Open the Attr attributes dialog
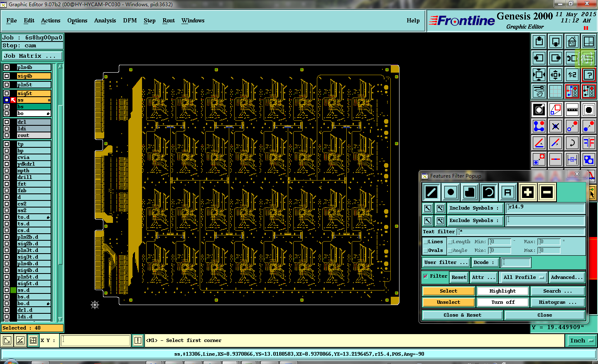The height and width of the screenshot is (364, 598). tap(483, 277)
